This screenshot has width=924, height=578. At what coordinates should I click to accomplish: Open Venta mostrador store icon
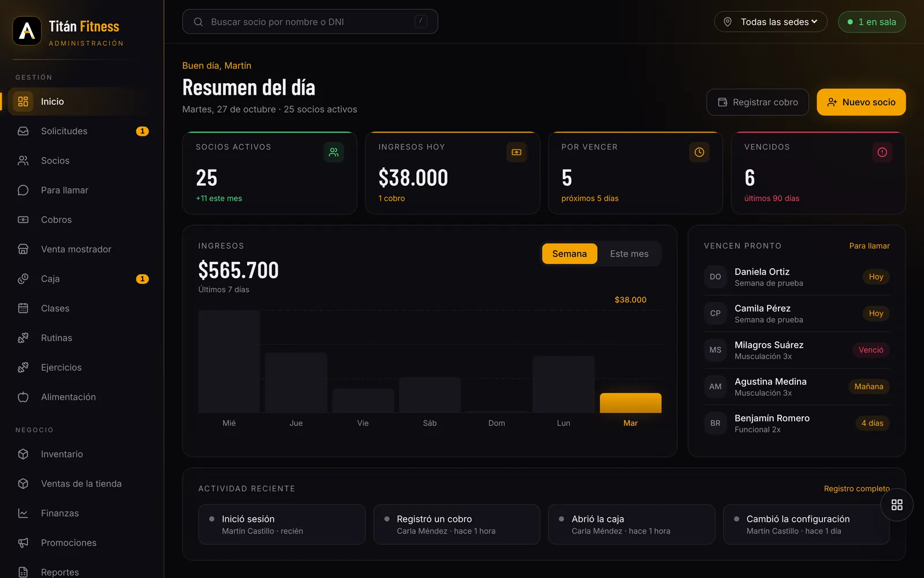point(23,249)
